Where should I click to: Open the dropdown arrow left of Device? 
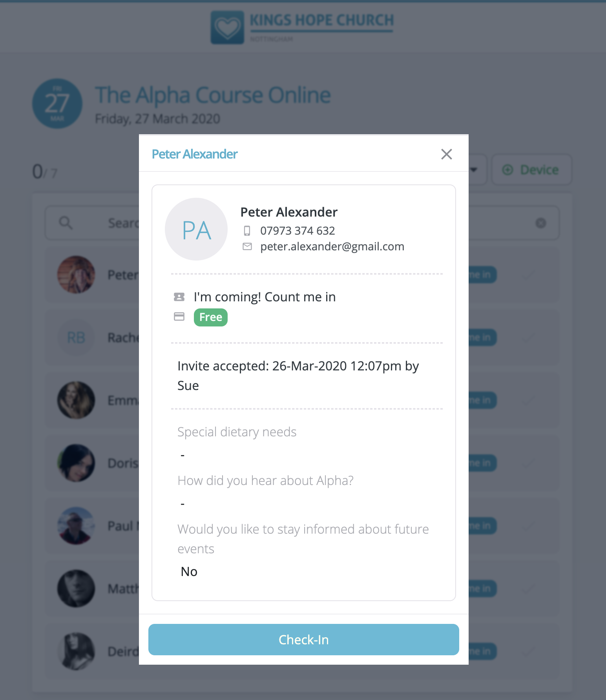point(474,170)
